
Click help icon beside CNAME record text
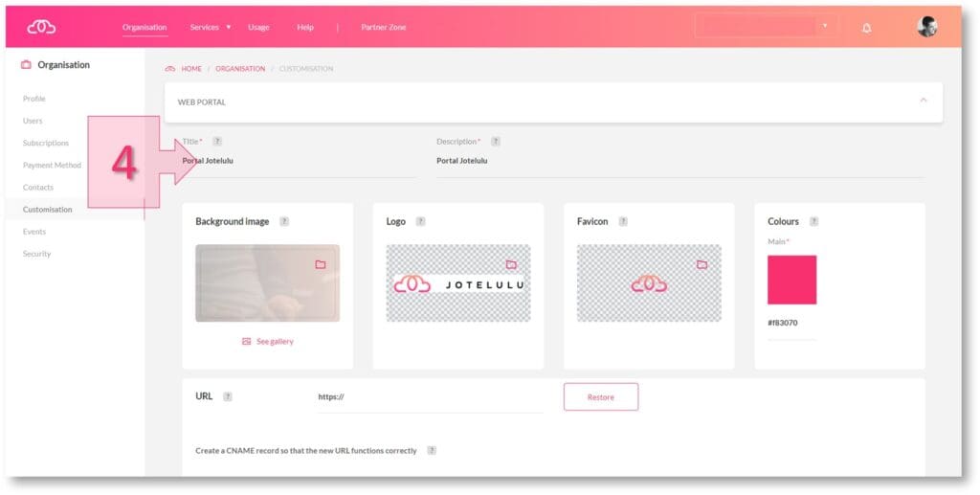(x=432, y=450)
